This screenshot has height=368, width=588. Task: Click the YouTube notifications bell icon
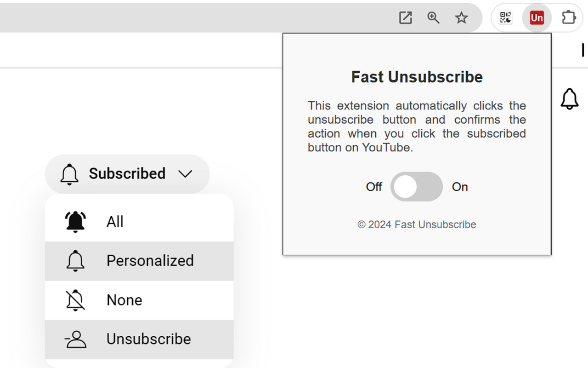(x=570, y=98)
